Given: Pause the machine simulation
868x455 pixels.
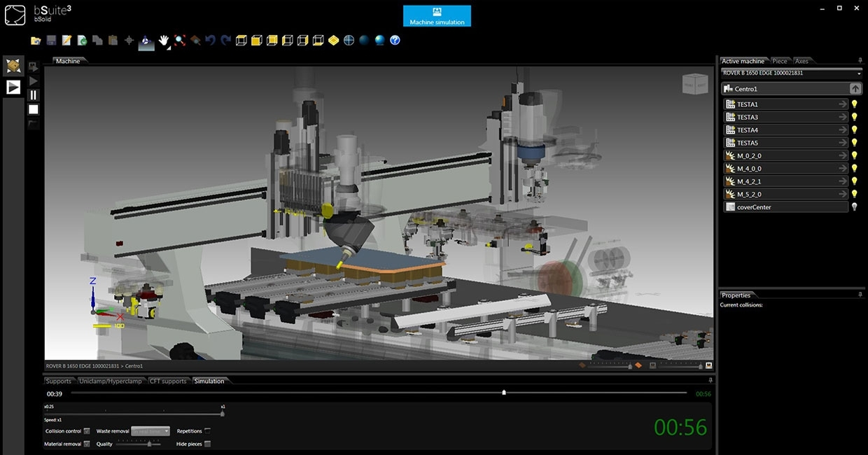Looking at the screenshot, I should pos(34,95).
